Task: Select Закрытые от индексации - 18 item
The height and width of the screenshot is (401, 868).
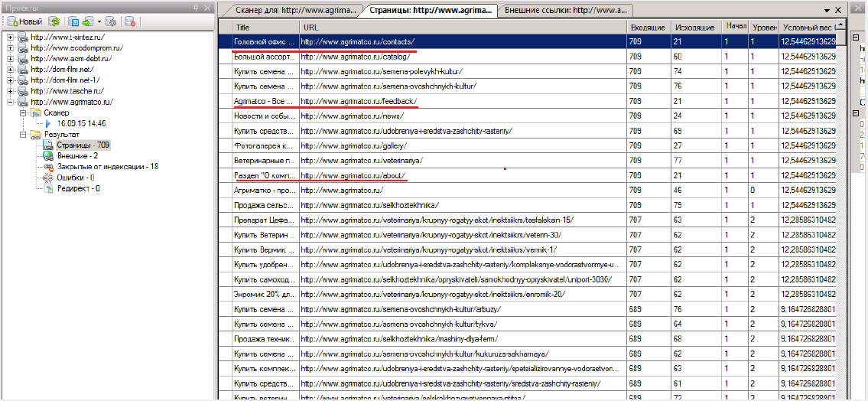Action: coord(107,166)
